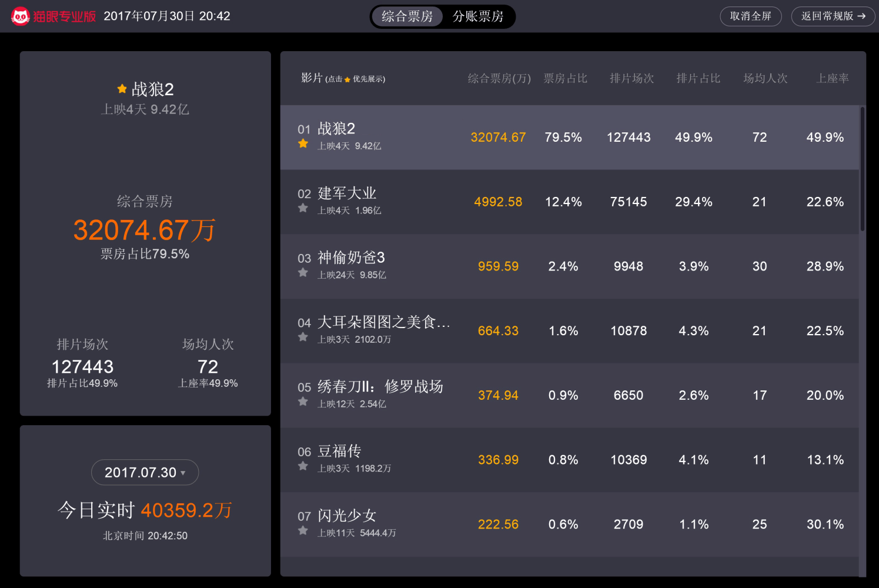Select the 大耳朵图图之美食… movie title
Screen dimensions: 879x588
384,322
